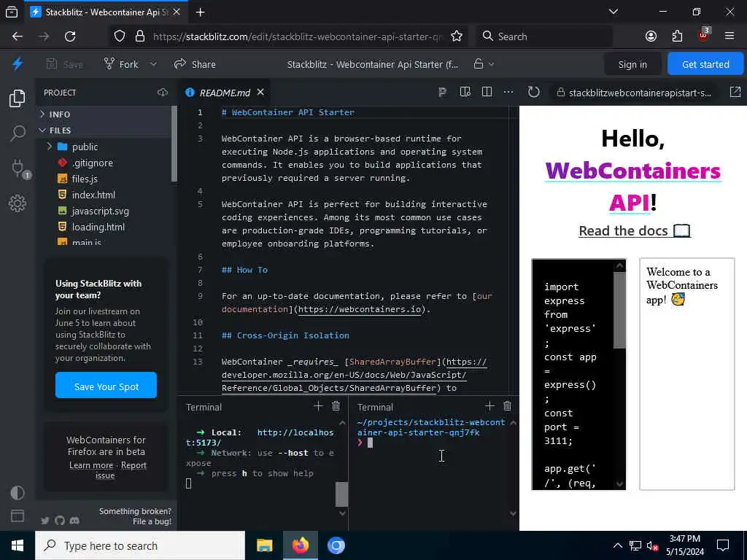Open preview in new tab icon
Screen dimensions: 747x560
point(735,92)
